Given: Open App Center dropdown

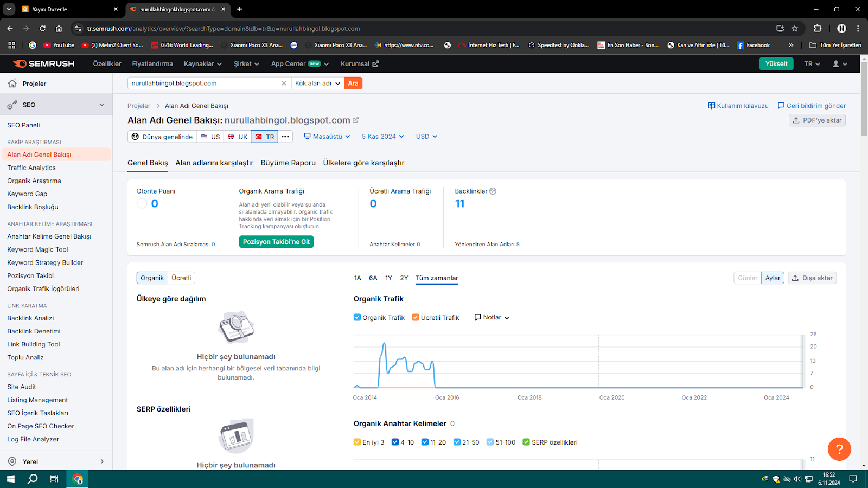Looking at the screenshot, I should click(300, 63).
